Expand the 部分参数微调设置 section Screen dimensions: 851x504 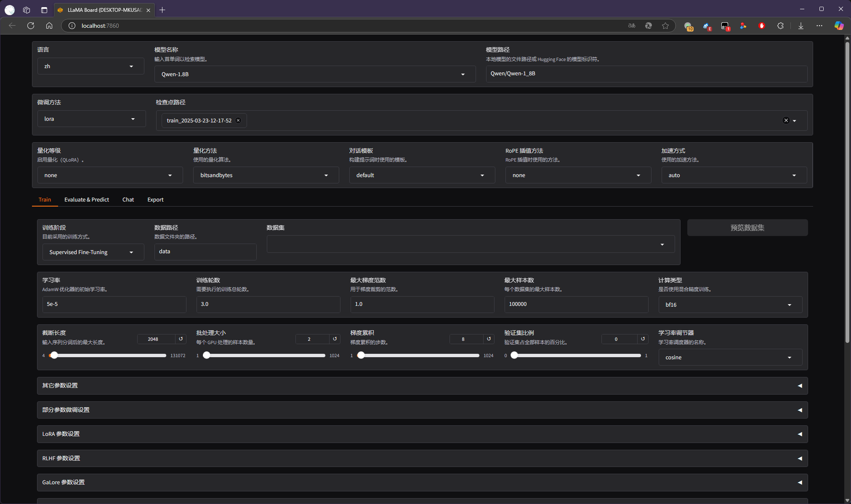(422, 410)
